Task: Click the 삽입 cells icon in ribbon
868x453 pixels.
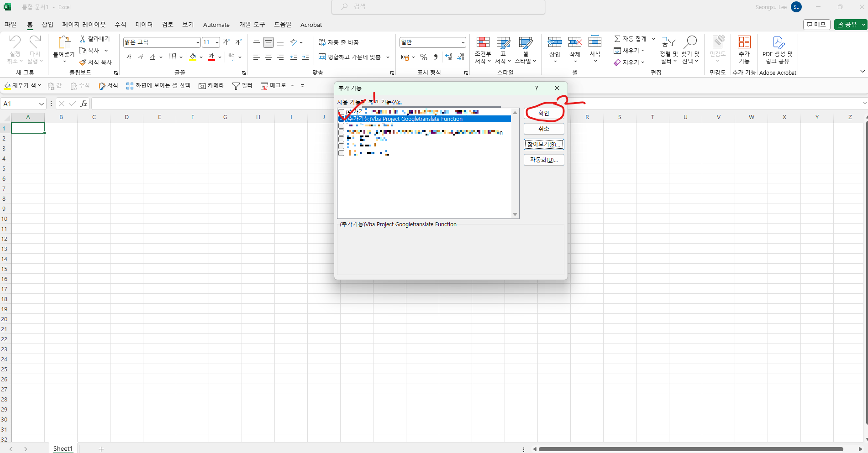Action: (x=555, y=42)
